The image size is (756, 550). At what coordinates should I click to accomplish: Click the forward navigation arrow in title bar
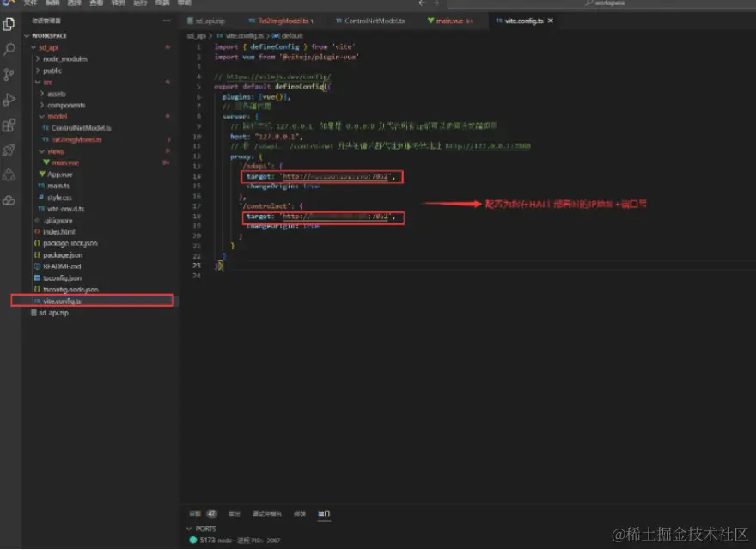coord(436,3)
